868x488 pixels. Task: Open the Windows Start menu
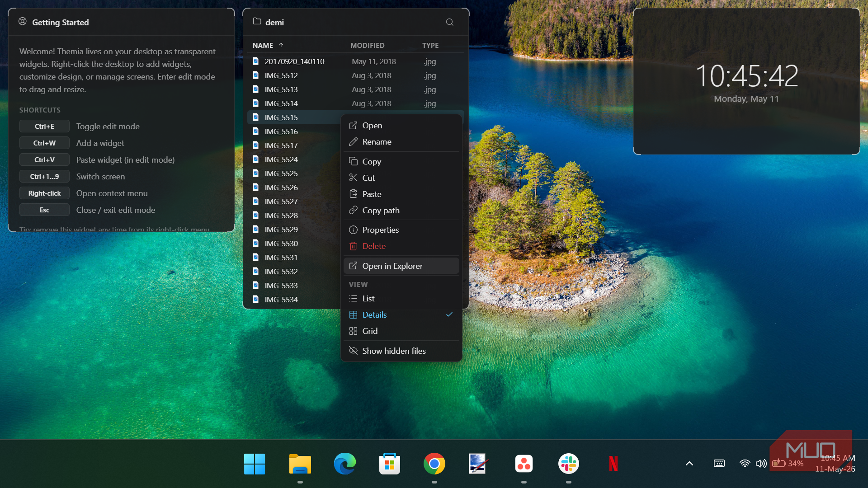point(255,464)
